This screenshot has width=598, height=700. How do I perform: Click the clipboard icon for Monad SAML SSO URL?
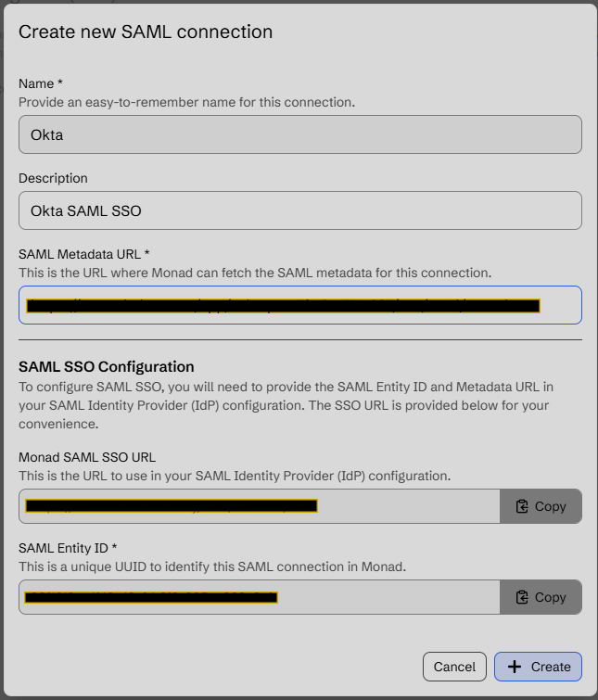click(523, 506)
